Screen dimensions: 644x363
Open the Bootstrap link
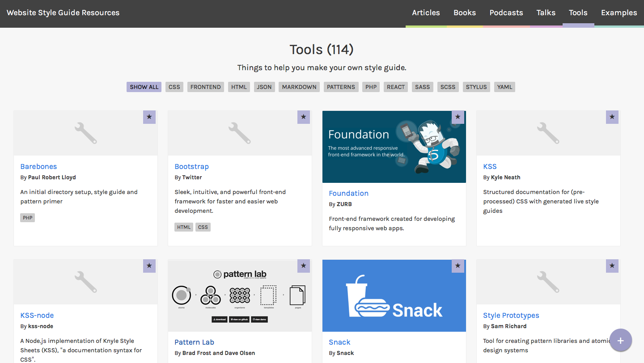(191, 166)
